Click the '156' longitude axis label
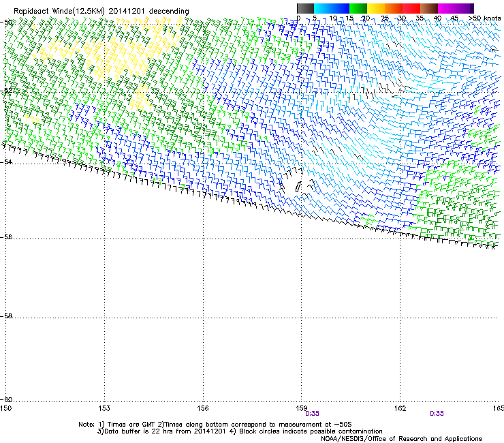504x443 pixels. pyautogui.click(x=203, y=408)
